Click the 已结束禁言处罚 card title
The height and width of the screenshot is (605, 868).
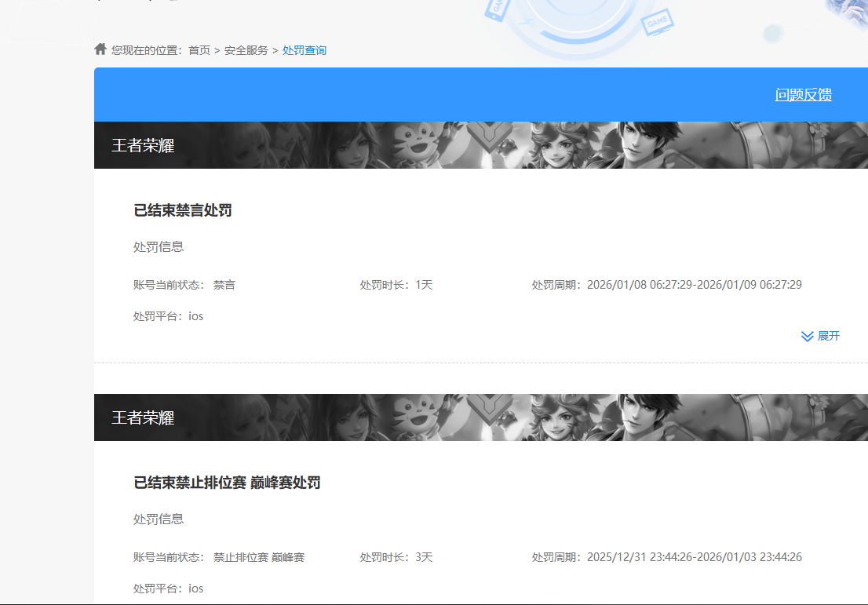[x=182, y=210]
